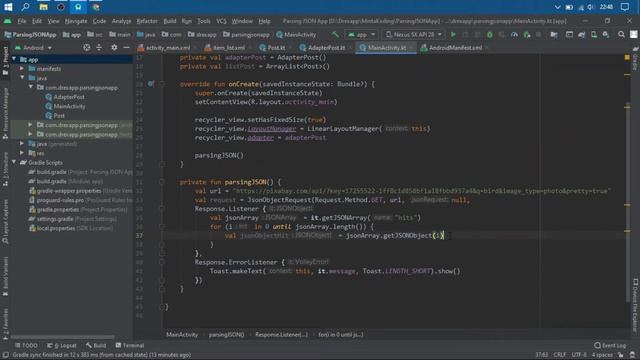The height and width of the screenshot is (360, 640).
Task: Click the volume icon in the system tray
Action: coord(591,7)
